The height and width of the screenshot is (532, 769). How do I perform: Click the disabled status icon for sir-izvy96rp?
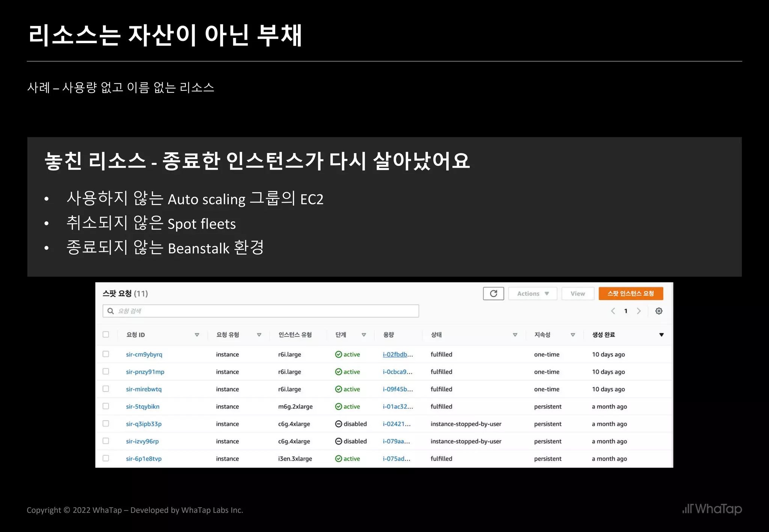tap(338, 441)
